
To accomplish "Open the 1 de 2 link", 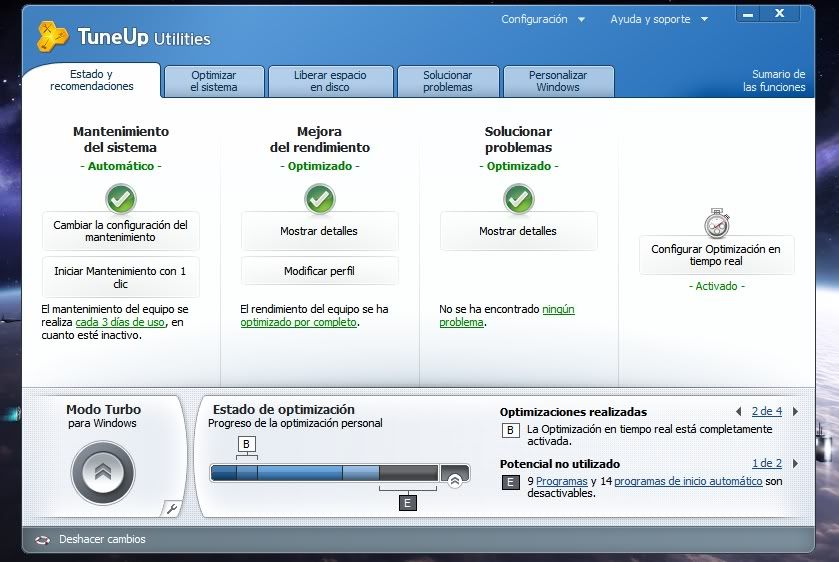I will coord(767,463).
